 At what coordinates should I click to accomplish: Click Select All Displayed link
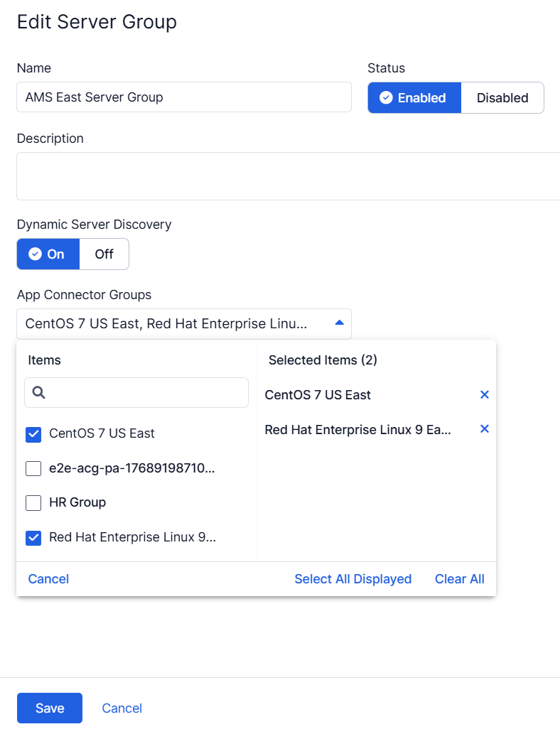click(353, 579)
